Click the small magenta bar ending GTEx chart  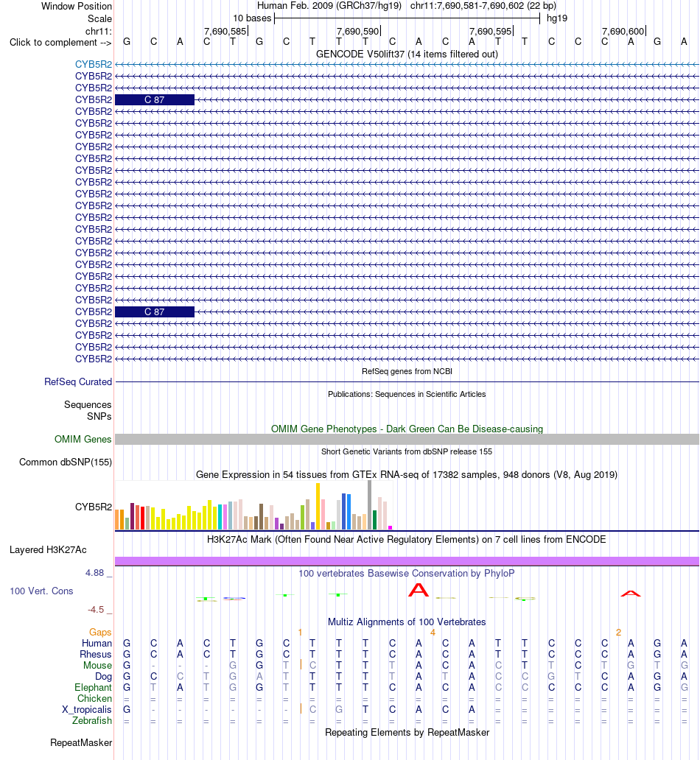coord(390,527)
